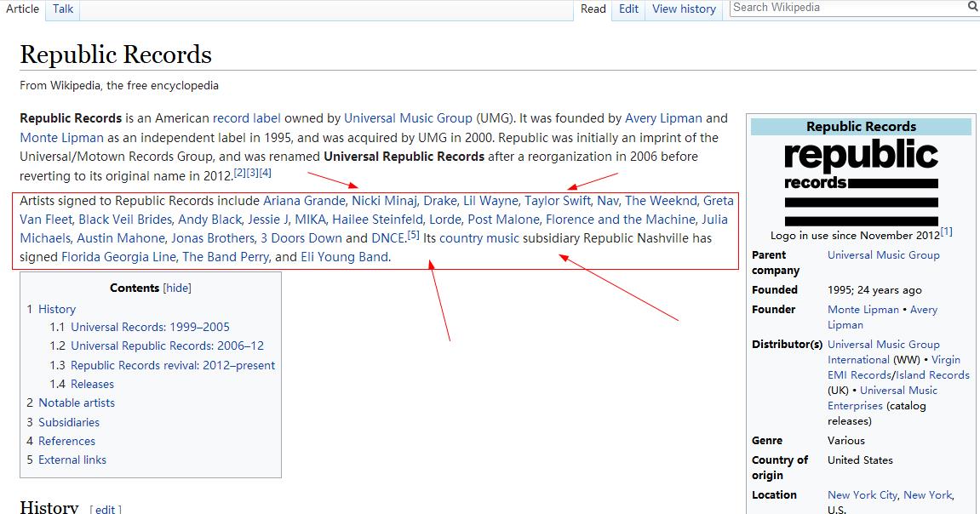Jump to History section in contents
The image size is (980, 514).
[x=57, y=309]
